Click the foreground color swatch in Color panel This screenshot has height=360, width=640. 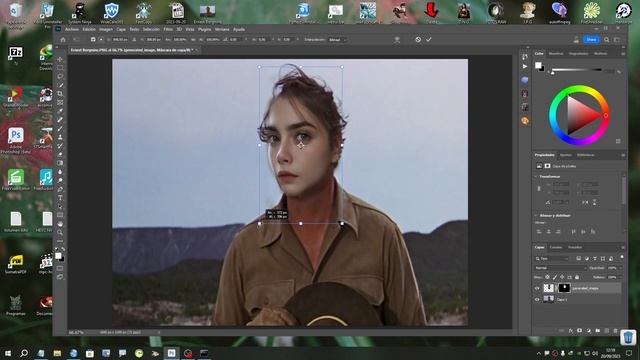(538, 65)
